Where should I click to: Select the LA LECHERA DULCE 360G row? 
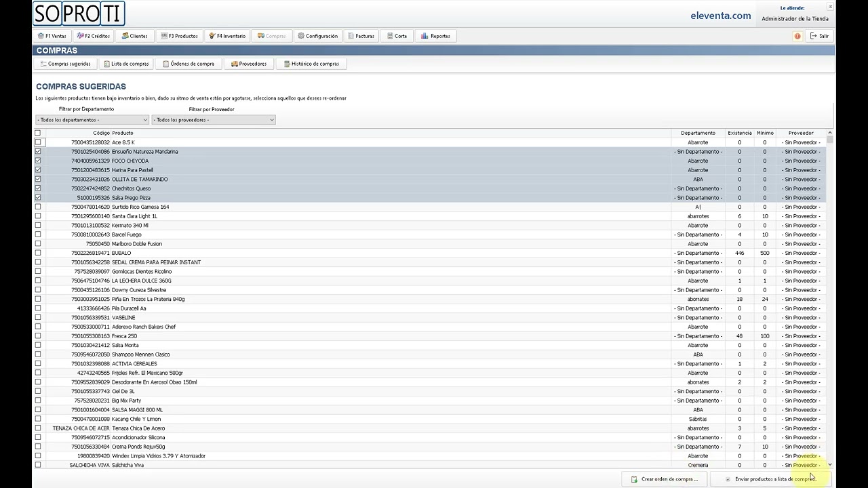430,281
